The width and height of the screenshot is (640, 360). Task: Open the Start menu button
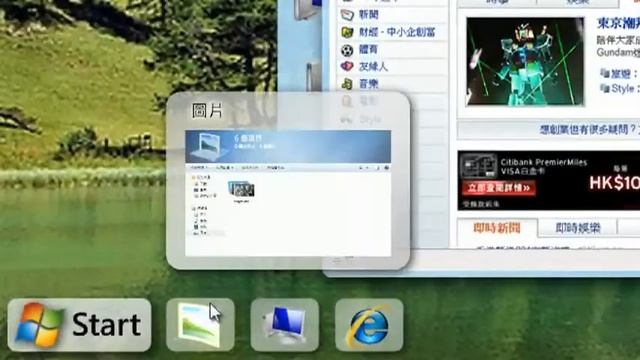80,325
